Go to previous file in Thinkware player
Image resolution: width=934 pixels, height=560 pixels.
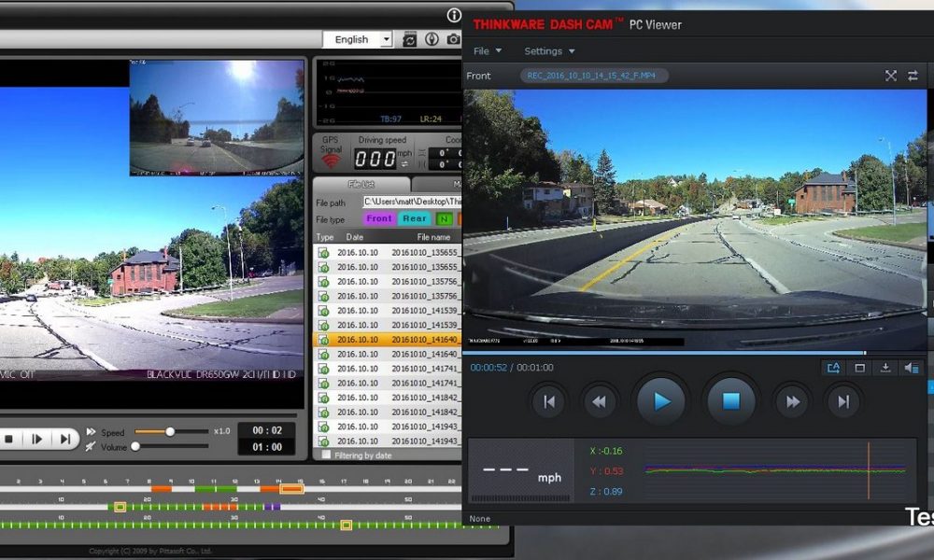548,401
